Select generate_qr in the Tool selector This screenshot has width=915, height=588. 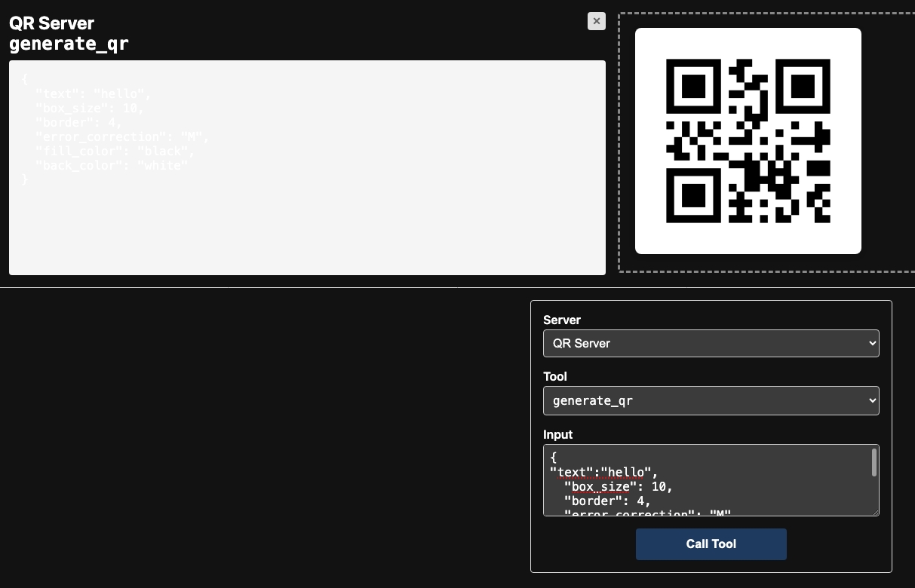711,400
